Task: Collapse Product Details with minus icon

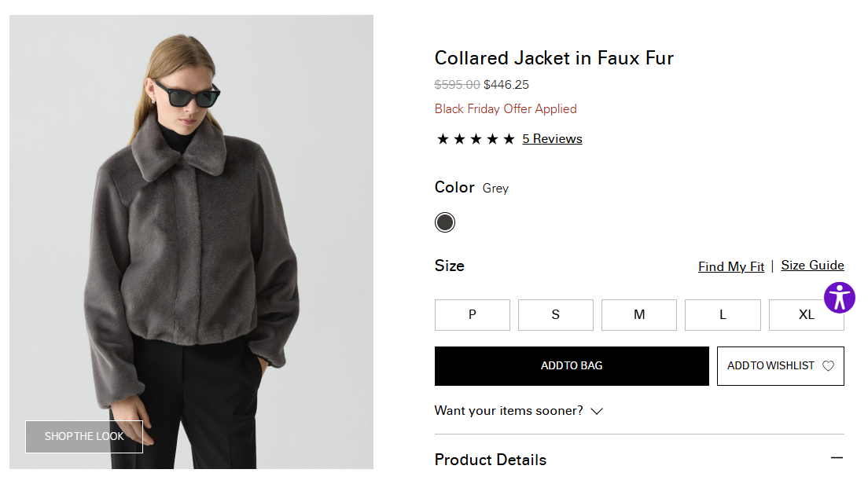Action: (837, 458)
